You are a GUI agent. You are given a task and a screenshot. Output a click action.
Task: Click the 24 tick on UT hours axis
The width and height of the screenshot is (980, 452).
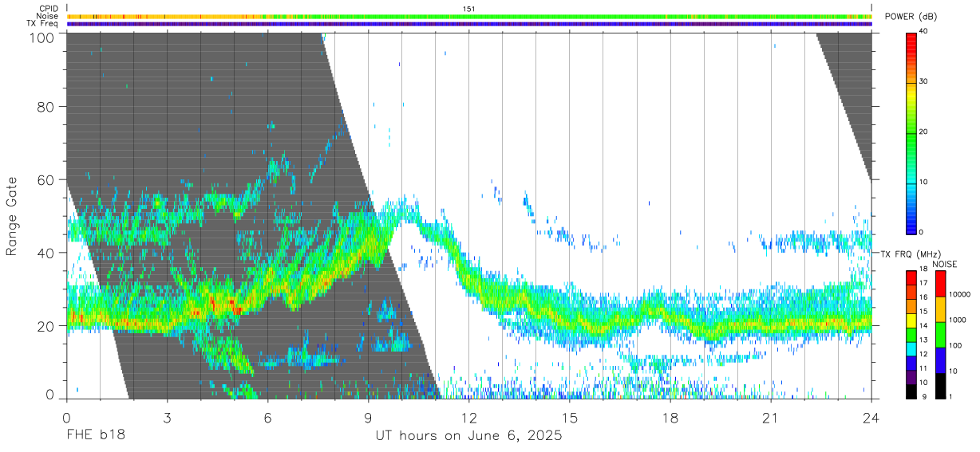pyautogui.click(x=871, y=419)
